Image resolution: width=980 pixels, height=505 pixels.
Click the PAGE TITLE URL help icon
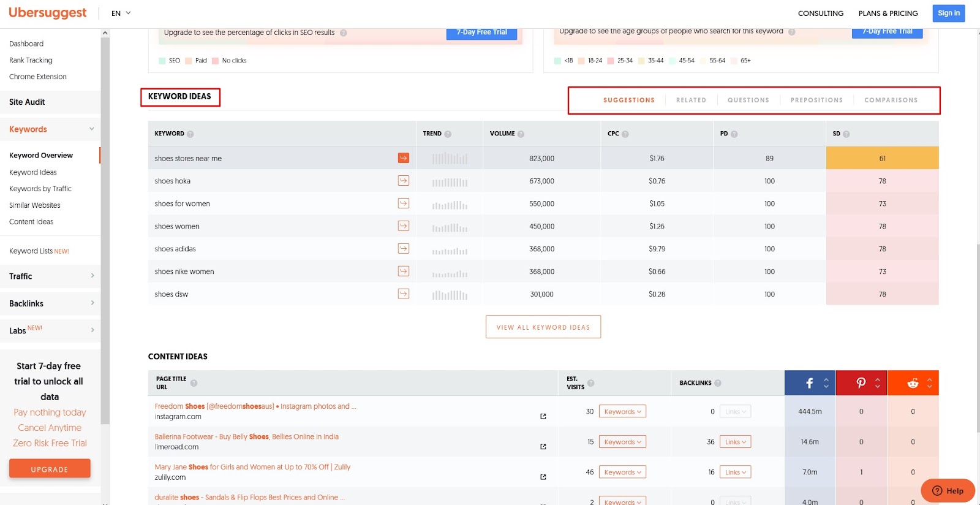194,384
